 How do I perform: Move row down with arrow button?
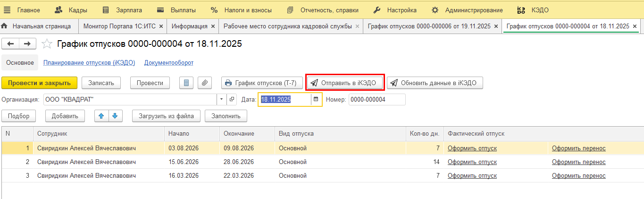click(115, 116)
